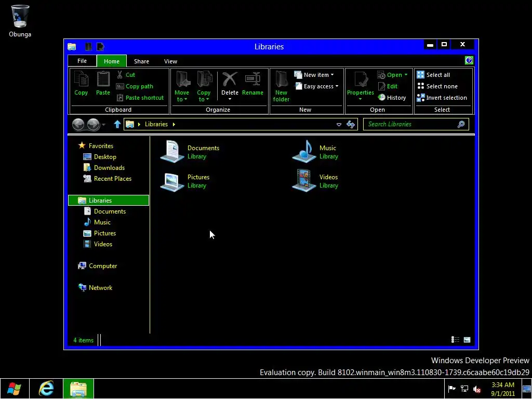Click Select none in ribbon
Screen dimensions: 532x399
437,86
